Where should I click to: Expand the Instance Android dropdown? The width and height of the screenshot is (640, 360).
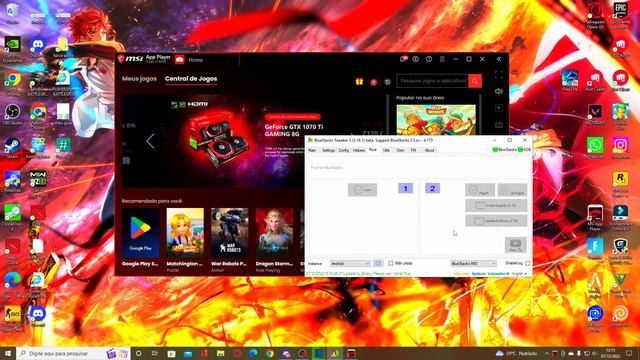click(x=350, y=264)
